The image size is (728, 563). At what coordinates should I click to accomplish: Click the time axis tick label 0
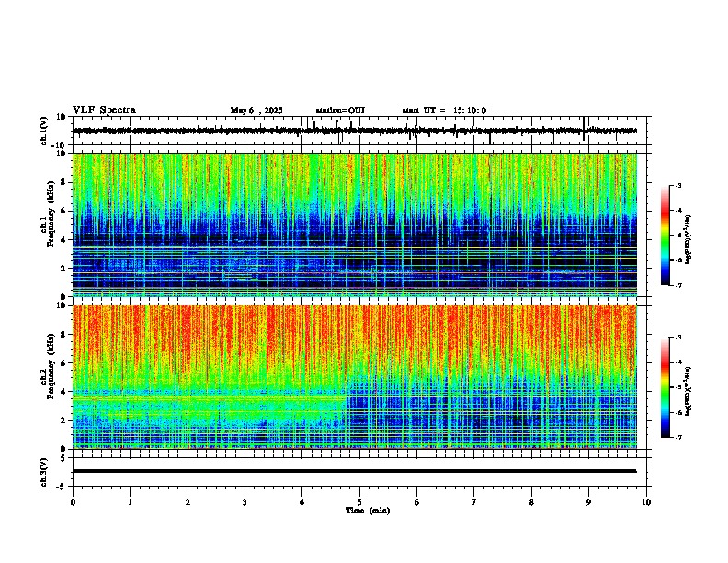click(x=73, y=502)
